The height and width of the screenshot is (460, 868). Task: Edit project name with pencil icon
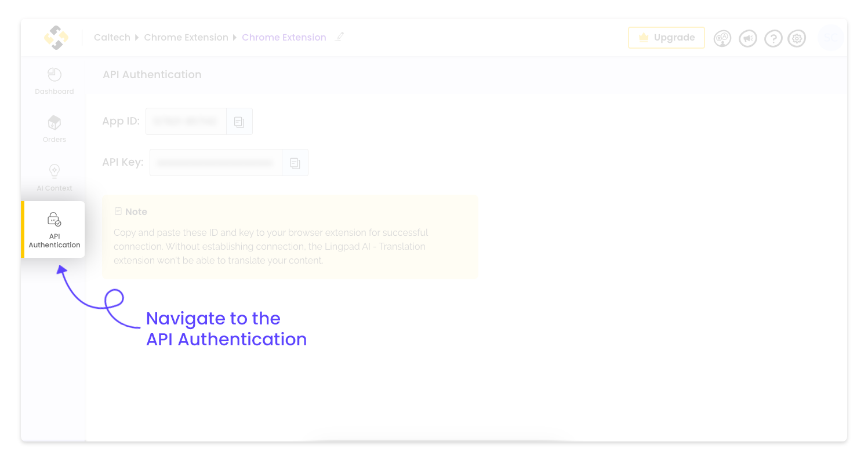pyautogui.click(x=340, y=37)
